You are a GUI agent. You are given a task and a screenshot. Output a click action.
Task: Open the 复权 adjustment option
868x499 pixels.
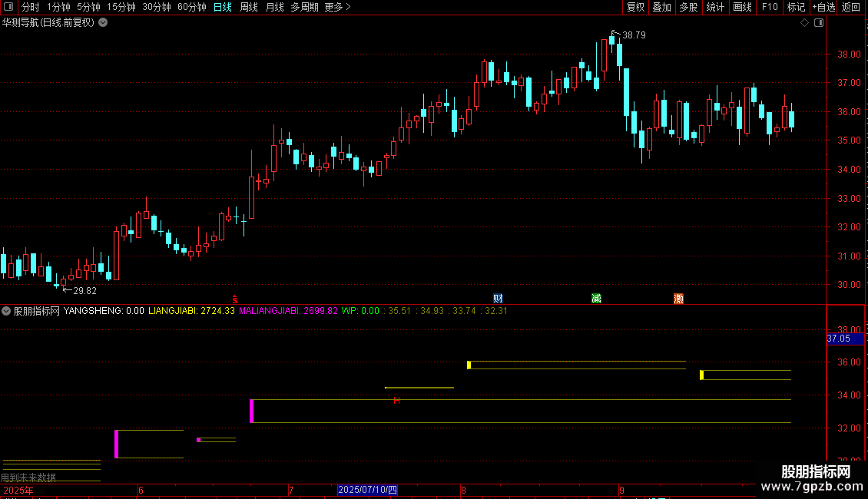click(x=635, y=7)
